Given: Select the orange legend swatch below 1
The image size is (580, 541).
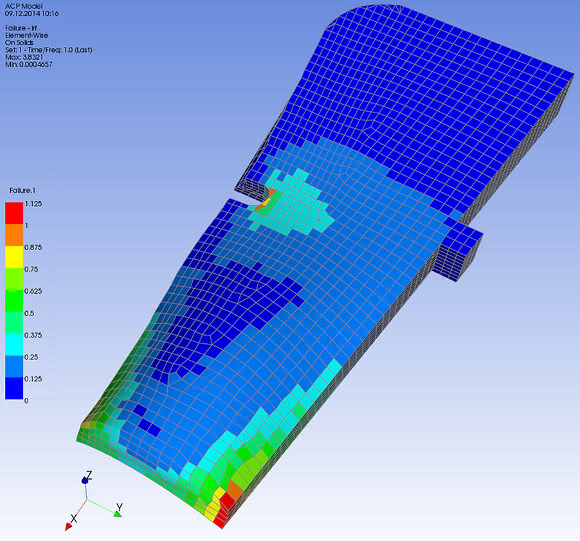Looking at the screenshot, I should pyautogui.click(x=14, y=235).
